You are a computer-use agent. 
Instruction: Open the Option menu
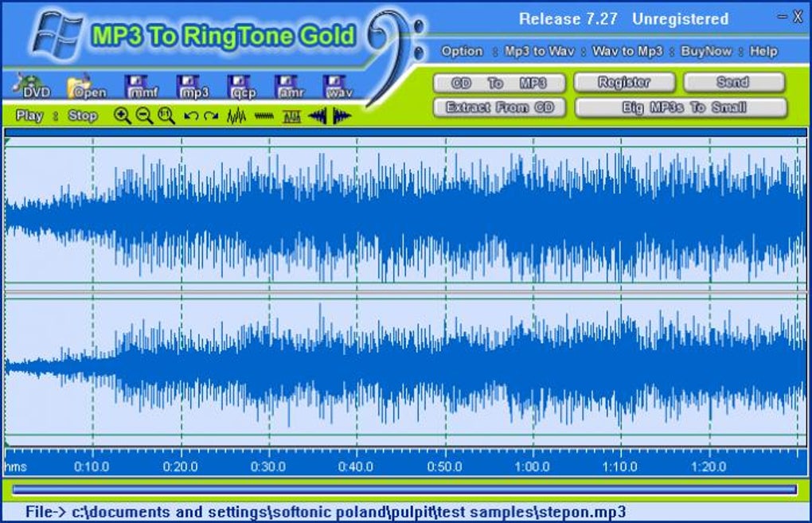pyautogui.click(x=462, y=51)
